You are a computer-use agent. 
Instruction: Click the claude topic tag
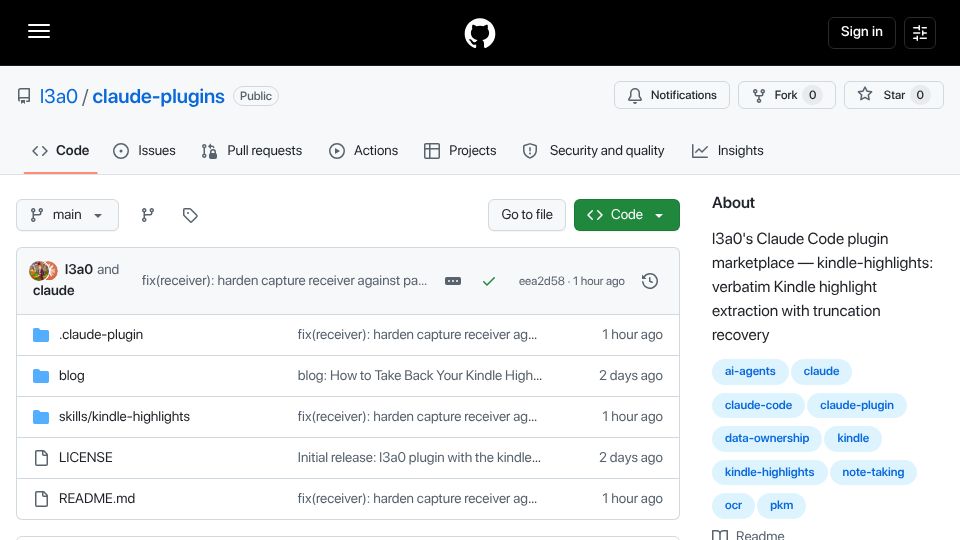click(821, 371)
